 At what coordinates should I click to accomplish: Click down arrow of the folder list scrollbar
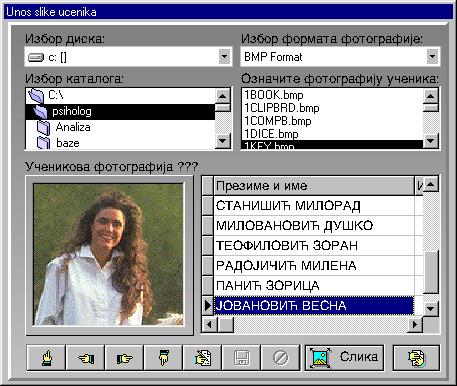tap(223, 141)
